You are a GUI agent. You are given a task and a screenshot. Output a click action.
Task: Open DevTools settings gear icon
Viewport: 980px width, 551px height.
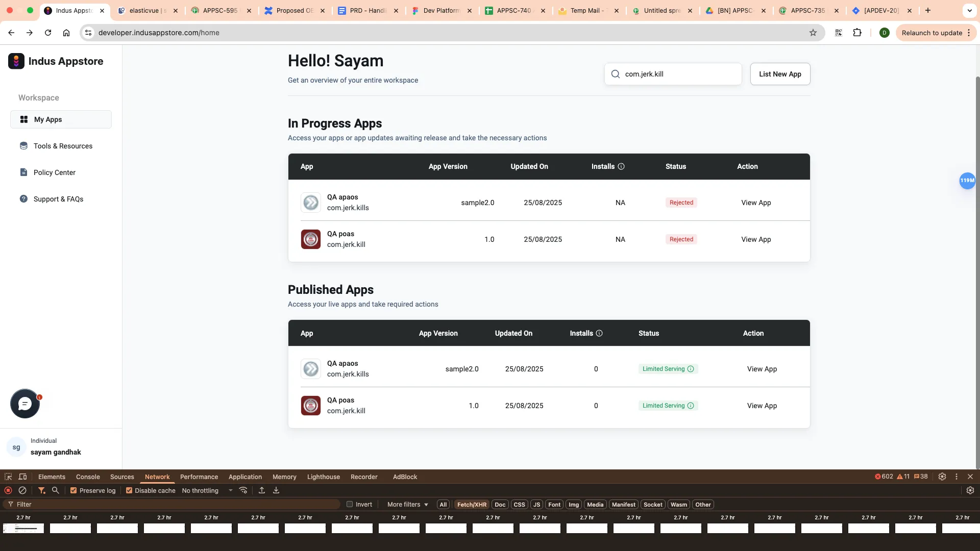(942, 477)
